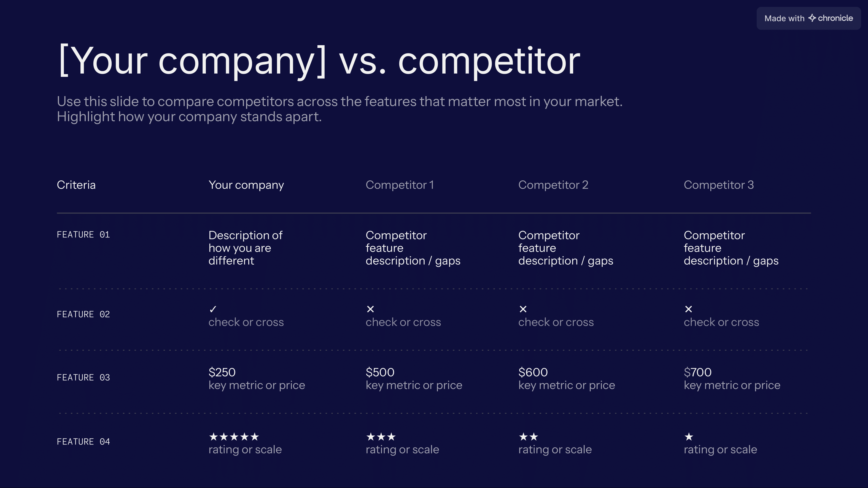Select the subtitle starting "Use this slide"

339,109
